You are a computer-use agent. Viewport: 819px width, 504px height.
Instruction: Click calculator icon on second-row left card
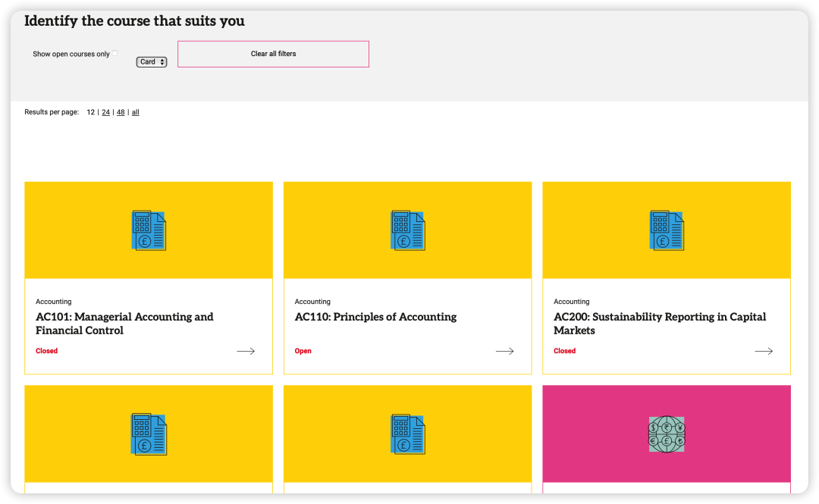point(149,434)
